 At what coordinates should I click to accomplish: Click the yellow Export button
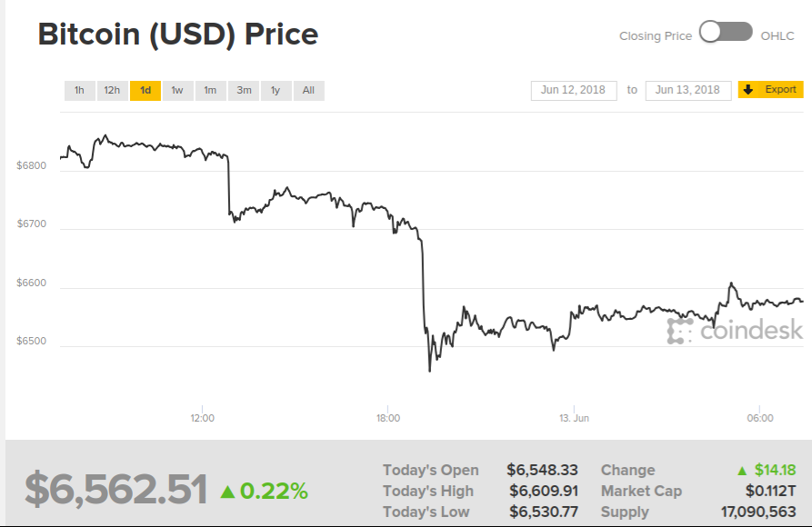(x=770, y=90)
